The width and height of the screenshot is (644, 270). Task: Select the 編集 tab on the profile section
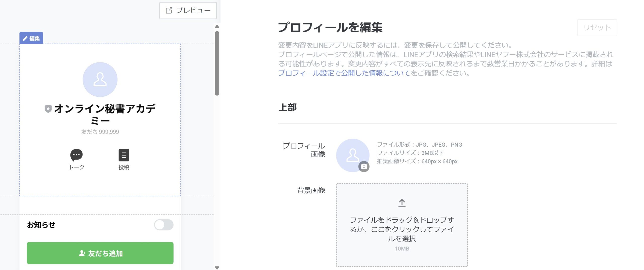pos(31,38)
